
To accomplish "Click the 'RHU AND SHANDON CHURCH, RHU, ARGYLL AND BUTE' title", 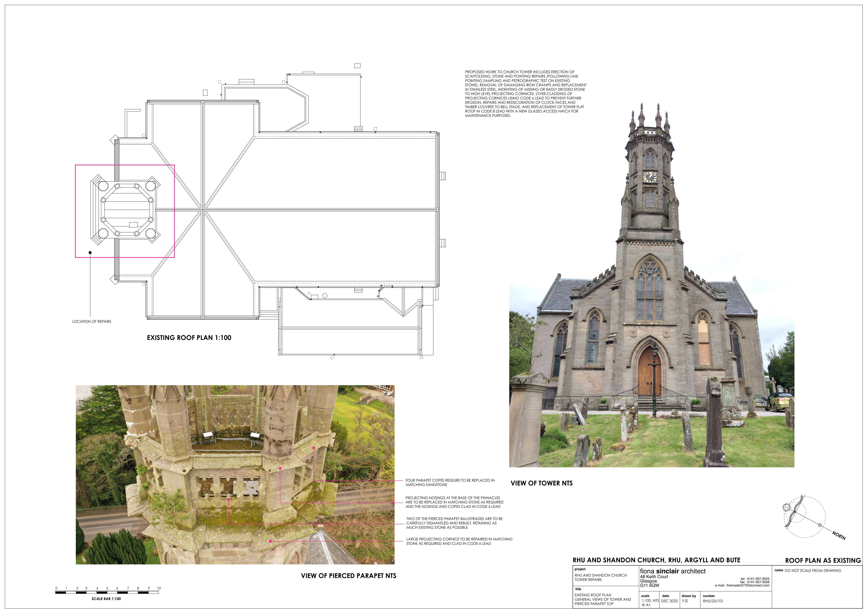I will point(656,560).
